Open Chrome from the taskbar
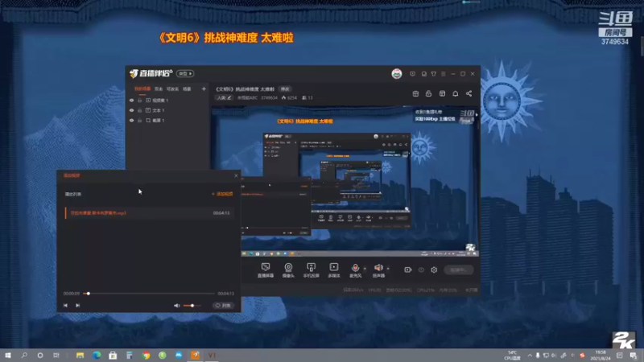 146,355
